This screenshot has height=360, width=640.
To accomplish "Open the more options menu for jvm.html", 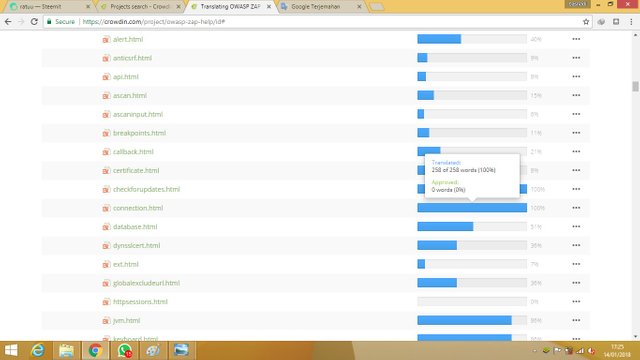I will (576, 321).
